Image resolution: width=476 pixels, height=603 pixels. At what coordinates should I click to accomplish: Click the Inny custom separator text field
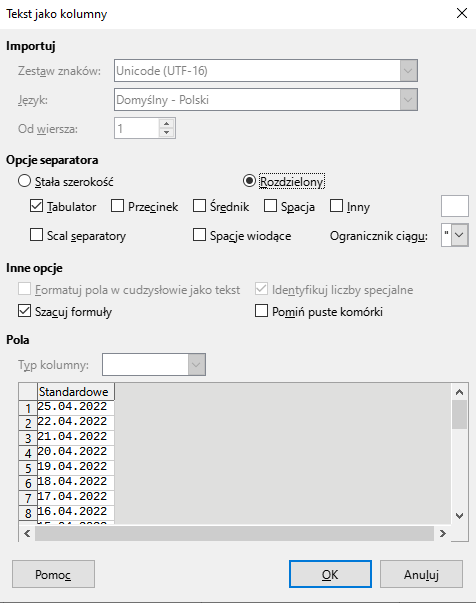click(454, 206)
